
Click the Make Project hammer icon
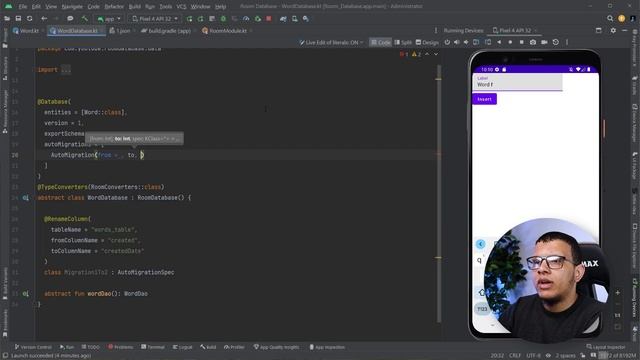point(84,19)
